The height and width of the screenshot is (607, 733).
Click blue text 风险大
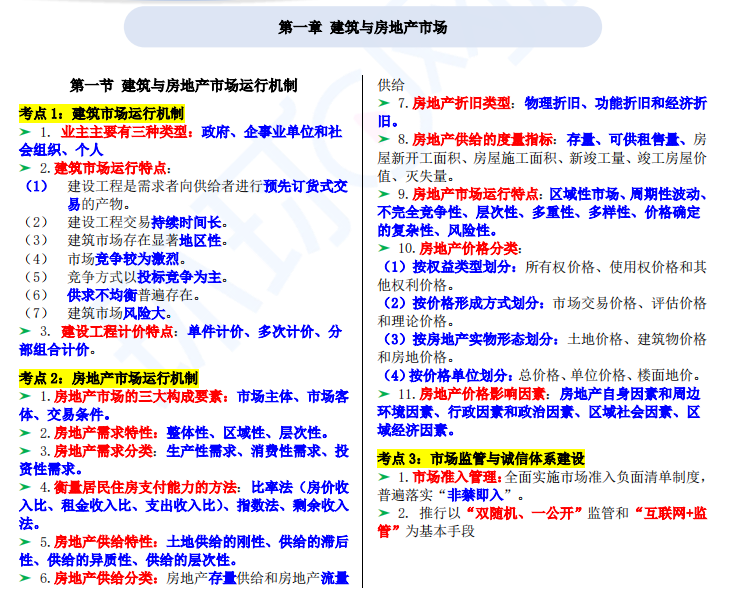point(144,313)
